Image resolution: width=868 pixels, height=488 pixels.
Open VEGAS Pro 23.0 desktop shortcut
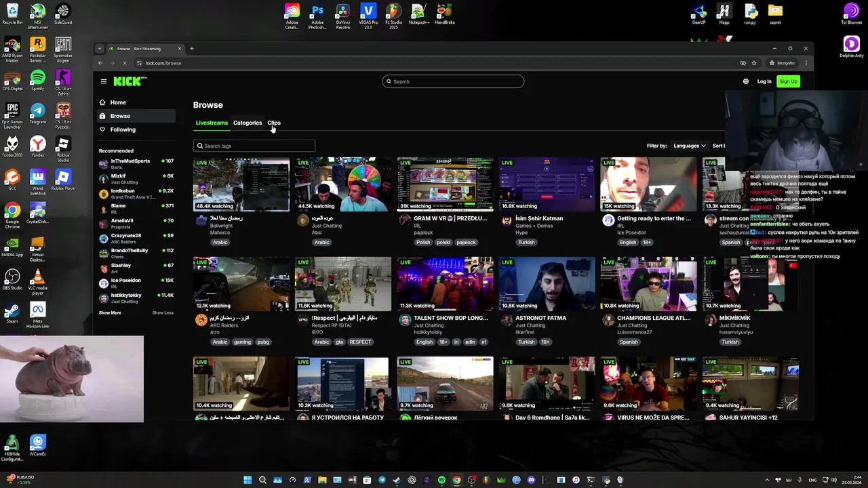tap(368, 16)
